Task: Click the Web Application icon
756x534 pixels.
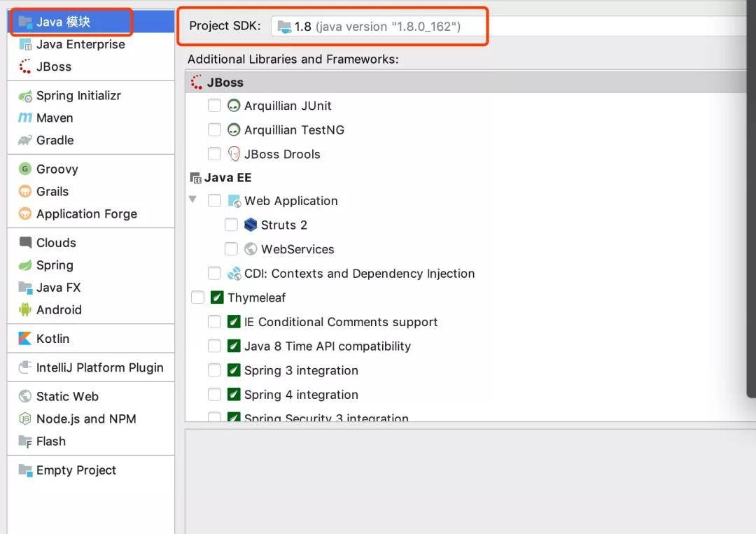Action: point(234,201)
